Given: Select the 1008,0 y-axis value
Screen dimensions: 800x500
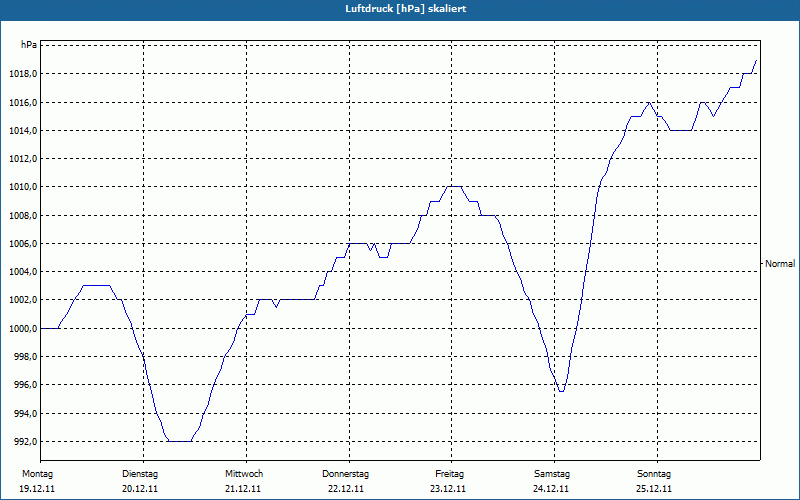Looking at the screenshot, I should (x=23, y=215).
